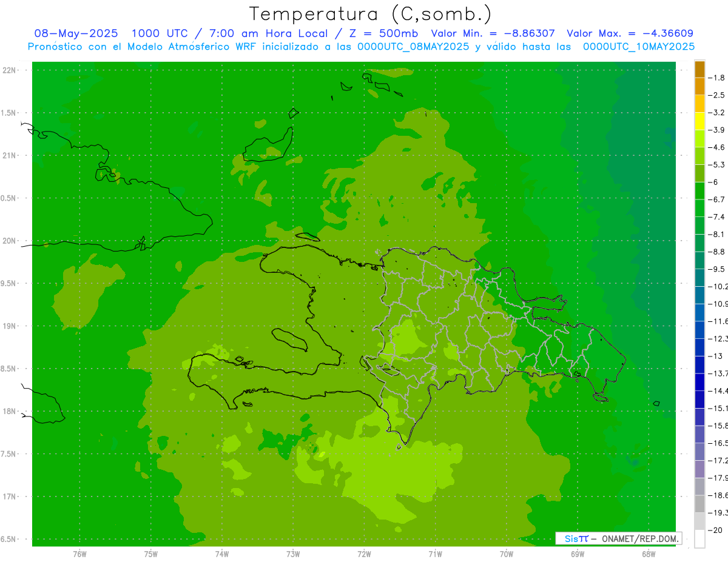Click the '20N' latitude label
The image size is (728, 562).
[9, 241]
